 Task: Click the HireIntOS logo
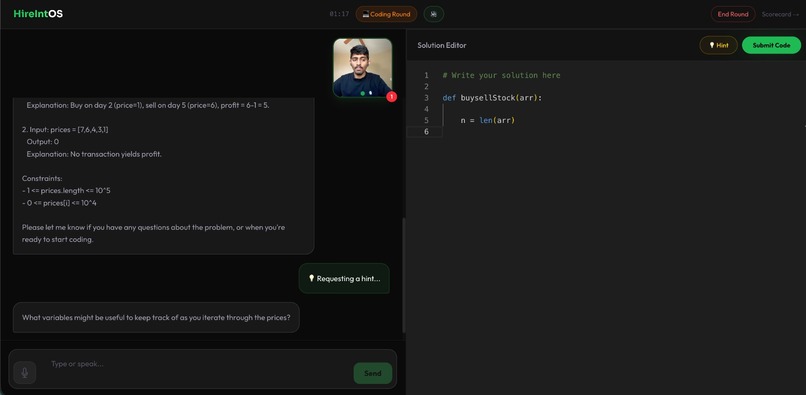[x=38, y=14]
